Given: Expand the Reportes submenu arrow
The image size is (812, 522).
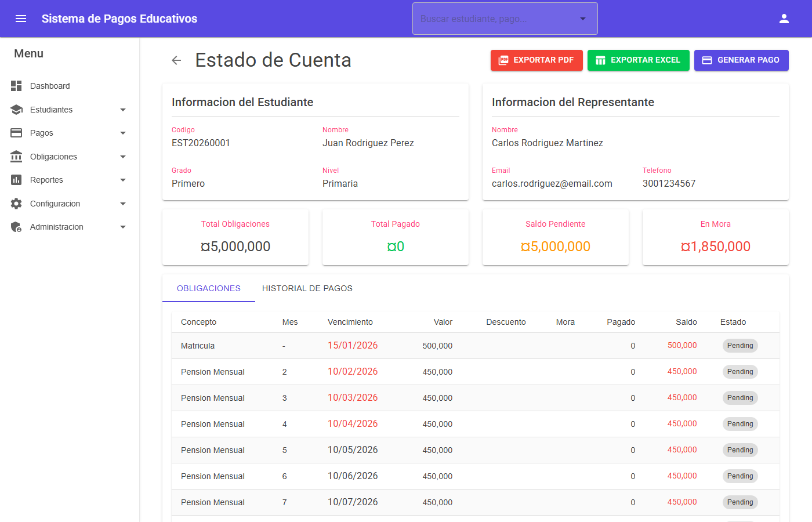Looking at the screenshot, I should tap(123, 180).
